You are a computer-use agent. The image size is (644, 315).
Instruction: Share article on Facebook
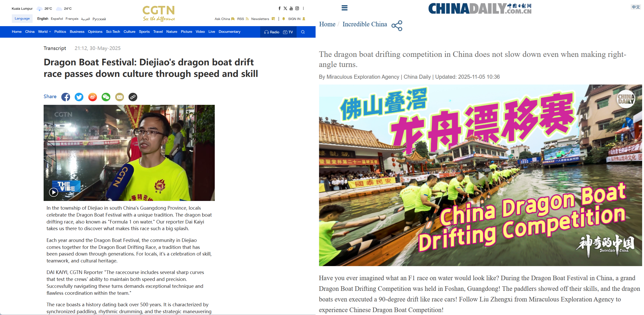(x=66, y=97)
